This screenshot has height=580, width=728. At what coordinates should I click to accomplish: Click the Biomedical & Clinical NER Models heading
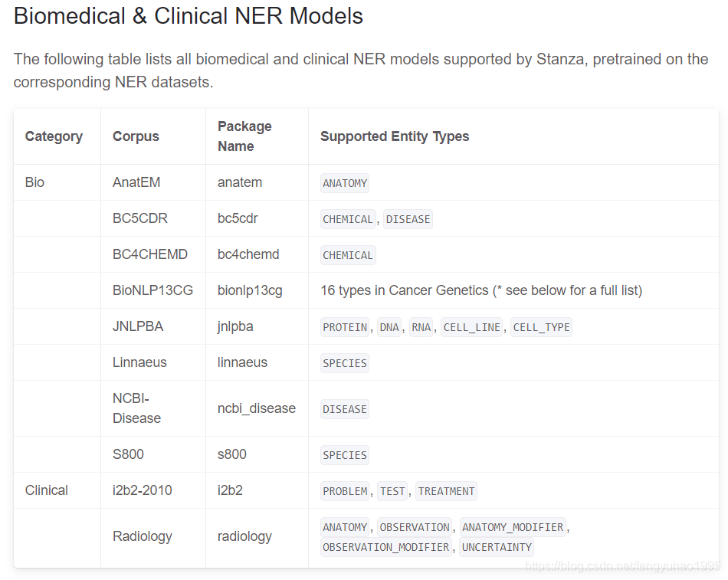pos(189,16)
